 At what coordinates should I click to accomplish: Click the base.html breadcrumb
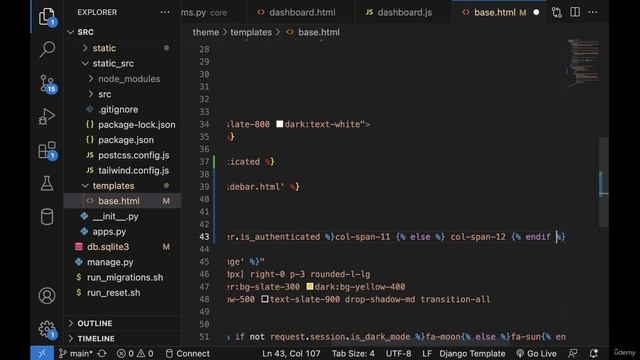(318, 32)
